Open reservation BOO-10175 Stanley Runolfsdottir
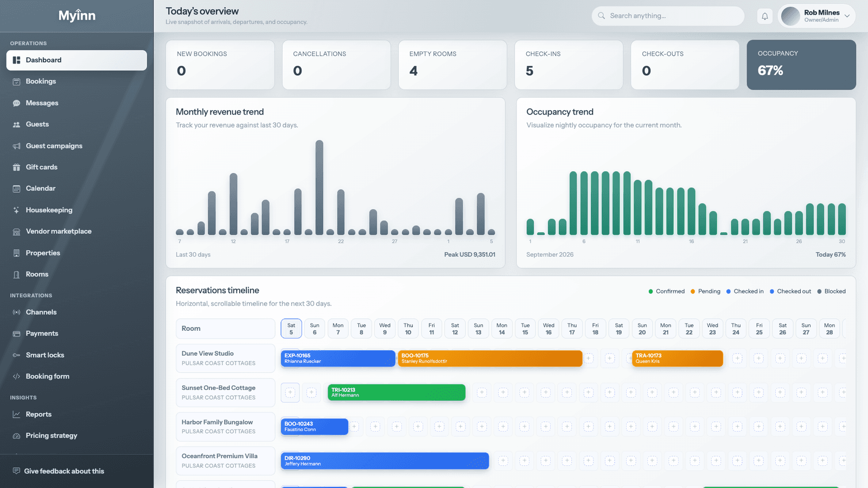Image resolution: width=868 pixels, height=488 pixels. (490, 358)
